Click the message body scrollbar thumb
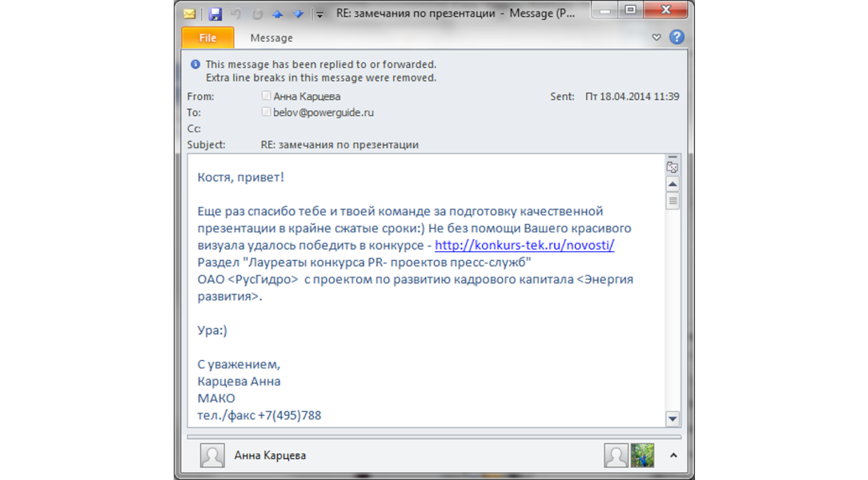Screen dimensions: 868x480 (x=673, y=201)
